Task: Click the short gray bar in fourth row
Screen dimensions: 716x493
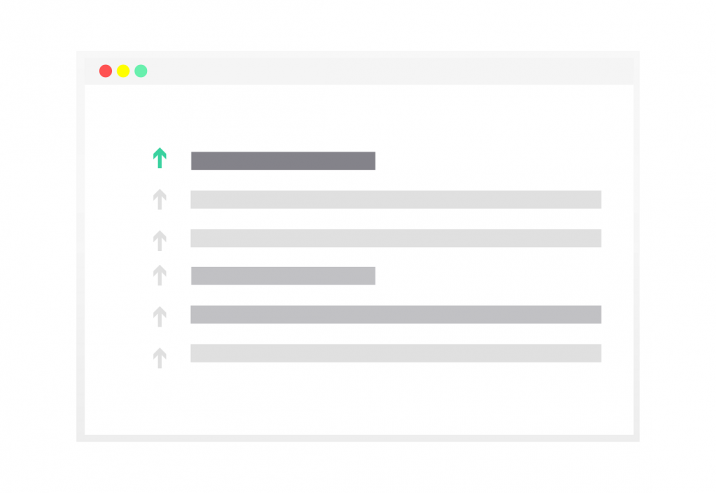Action: (283, 276)
